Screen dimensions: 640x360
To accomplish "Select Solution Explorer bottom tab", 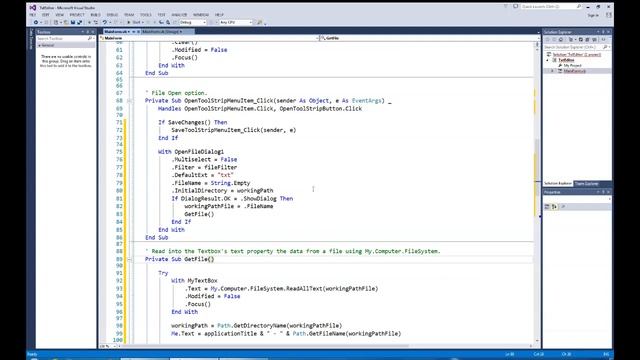I will pyautogui.click(x=558, y=184).
